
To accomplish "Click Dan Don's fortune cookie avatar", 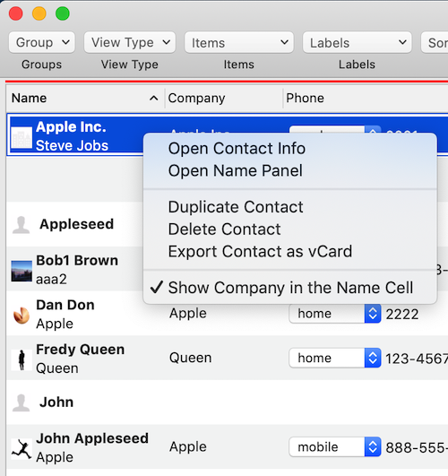I will 22,316.
